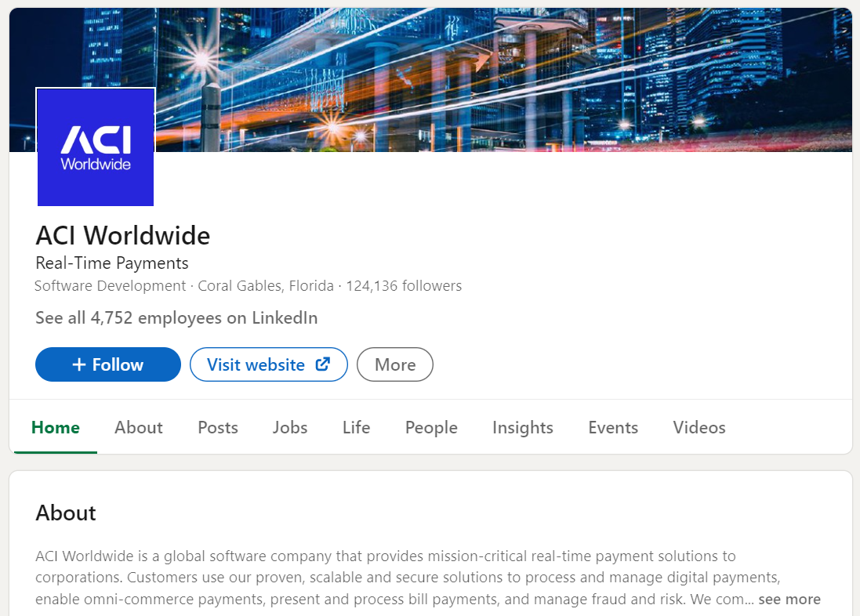This screenshot has width=860, height=616.
Task: Follow ACI Worldwide
Action: tap(107, 364)
